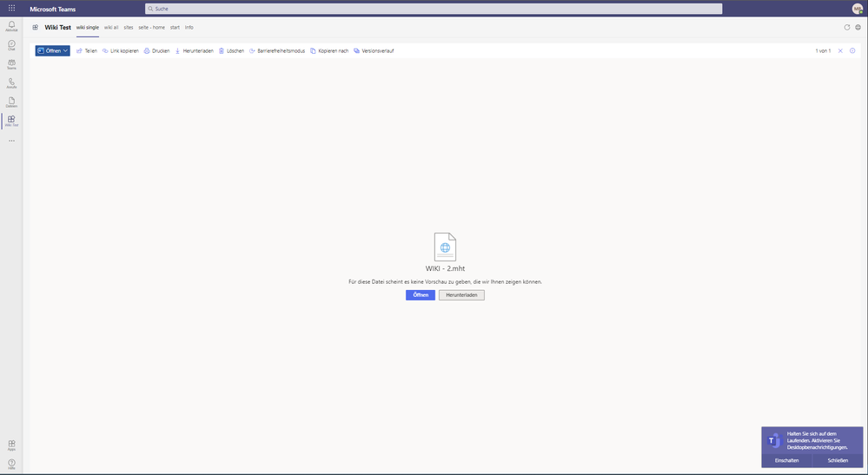Screen dimensions: 868x475
Task: Switch to the seite - home tab
Action: [152, 27]
